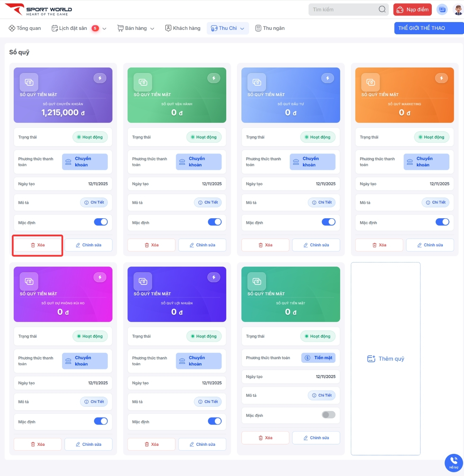Click the Tìm kiếm search field
Image resolution: width=464 pixels, height=476 pixels.
(343, 10)
